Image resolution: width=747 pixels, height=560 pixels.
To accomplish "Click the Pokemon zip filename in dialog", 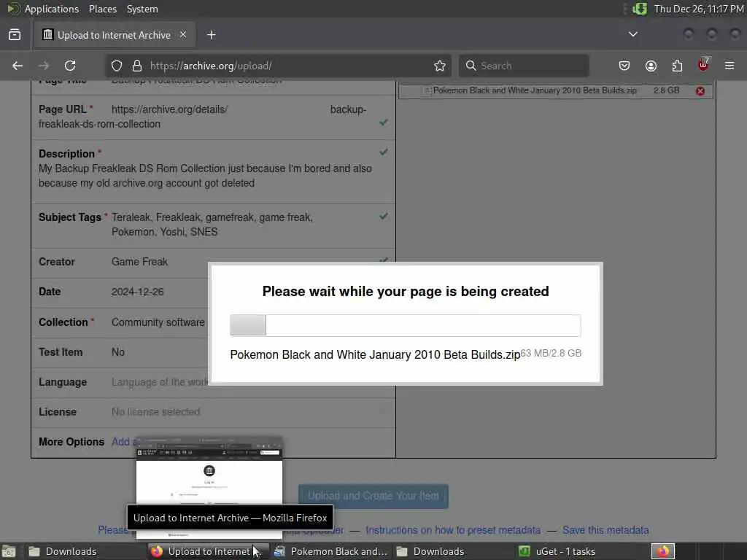I will tap(375, 355).
